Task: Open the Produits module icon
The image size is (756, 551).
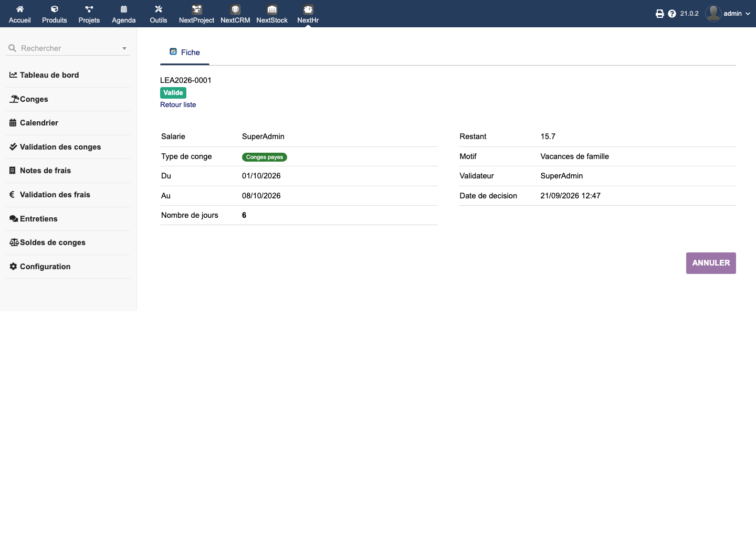Action: tap(55, 9)
